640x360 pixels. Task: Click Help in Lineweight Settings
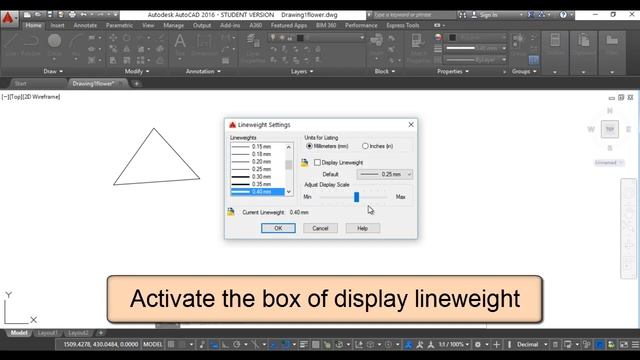(x=362, y=228)
